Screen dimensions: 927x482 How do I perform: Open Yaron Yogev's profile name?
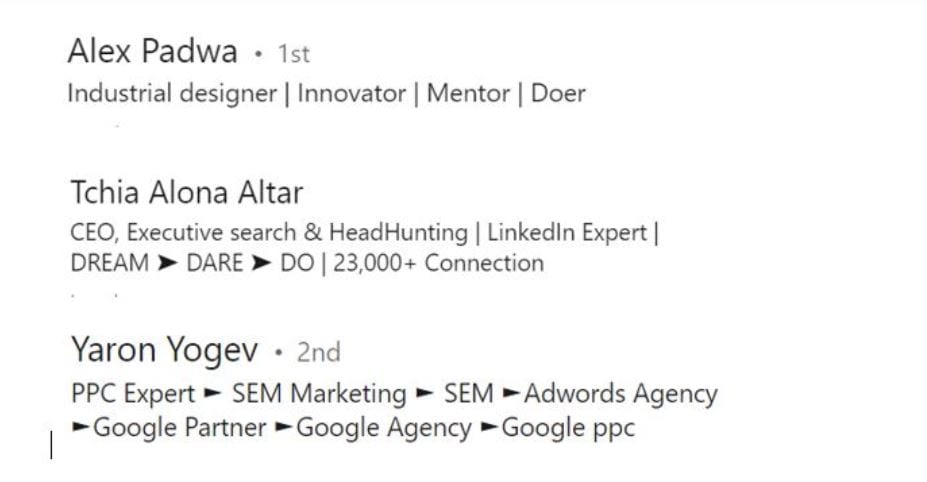coord(164,350)
